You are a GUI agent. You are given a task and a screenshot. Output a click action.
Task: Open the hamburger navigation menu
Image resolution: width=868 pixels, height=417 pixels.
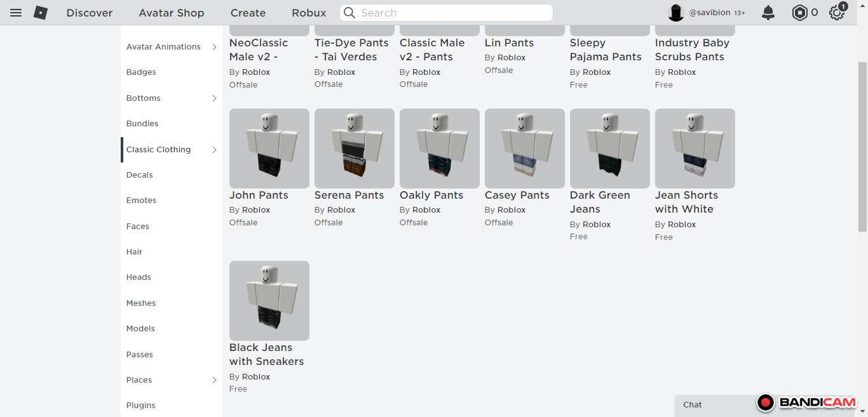16,13
